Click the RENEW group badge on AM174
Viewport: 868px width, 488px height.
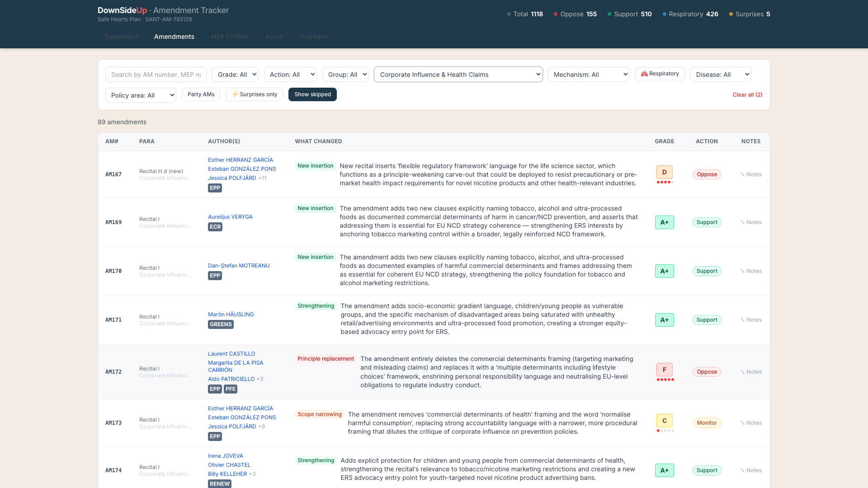[x=220, y=484]
